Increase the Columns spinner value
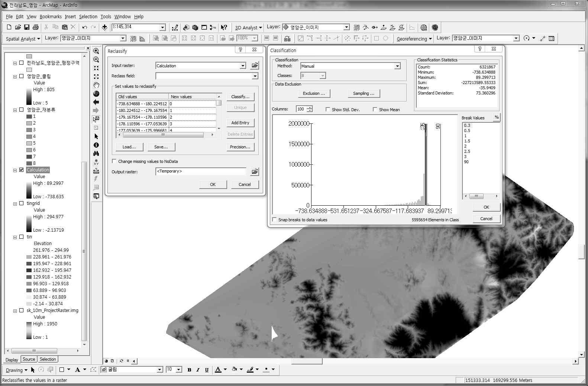This screenshot has width=588, height=386. tap(310, 107)
